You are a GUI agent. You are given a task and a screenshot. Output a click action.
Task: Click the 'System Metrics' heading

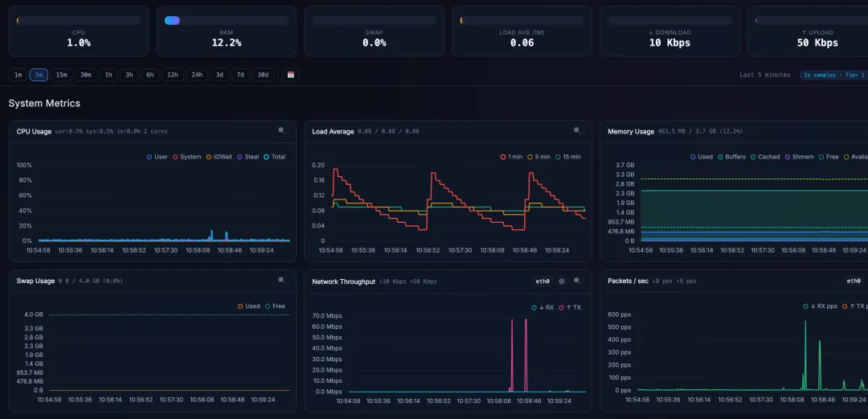point(44,104)
